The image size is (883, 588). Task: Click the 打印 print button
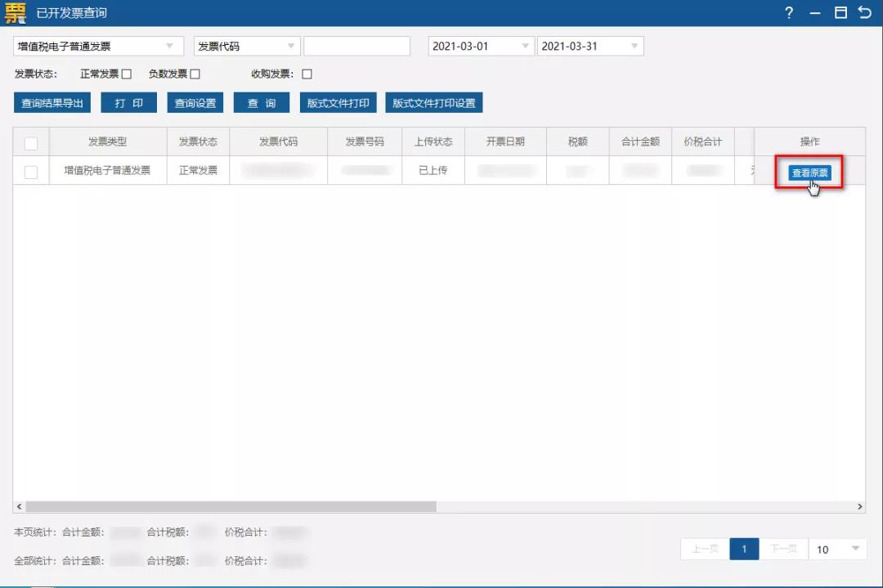pos(128,102)
